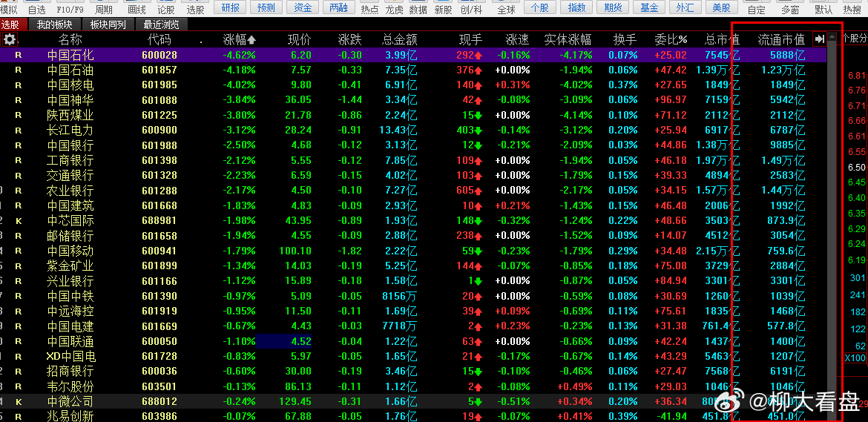
Task: Click stock code 601985
Action: [x=160, y=85]
